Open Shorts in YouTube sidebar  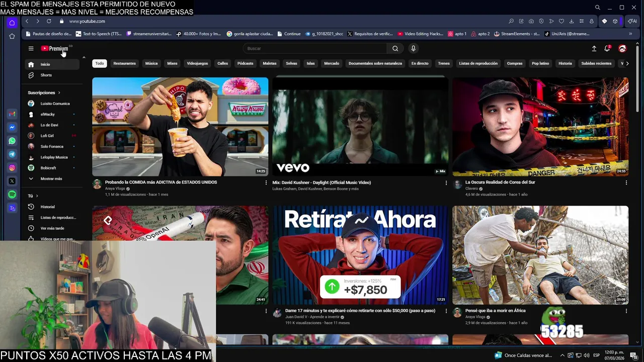click(52, 75)
